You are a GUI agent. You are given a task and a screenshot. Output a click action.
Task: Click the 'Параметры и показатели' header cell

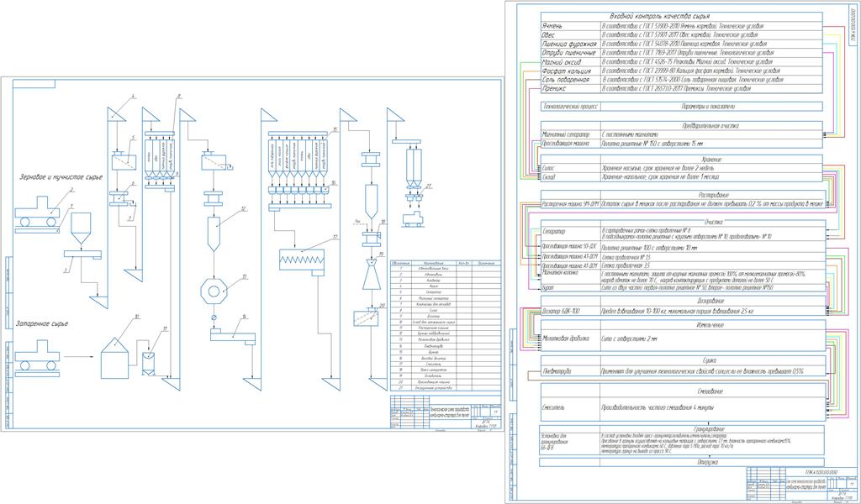(711, 107)
